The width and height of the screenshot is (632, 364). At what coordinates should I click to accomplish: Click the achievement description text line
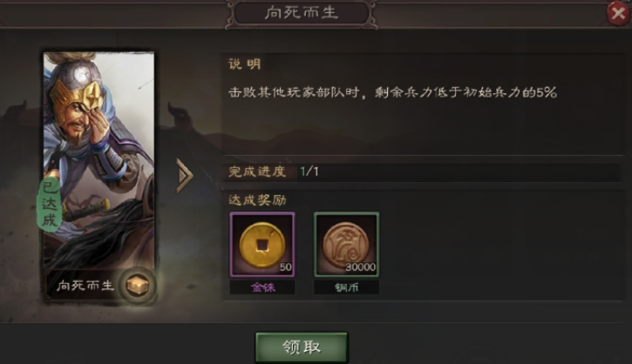[392, 92]
